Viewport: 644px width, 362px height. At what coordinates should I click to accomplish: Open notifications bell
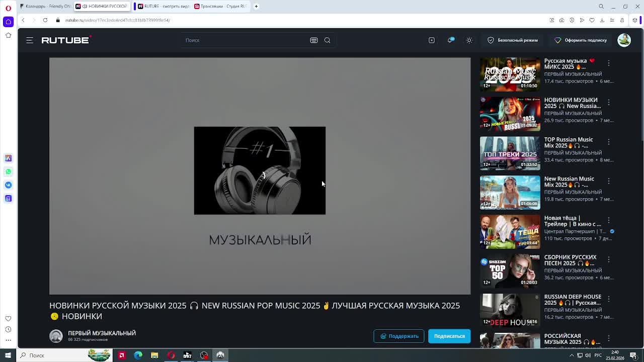pyautogui.click(x=450, y=40)
